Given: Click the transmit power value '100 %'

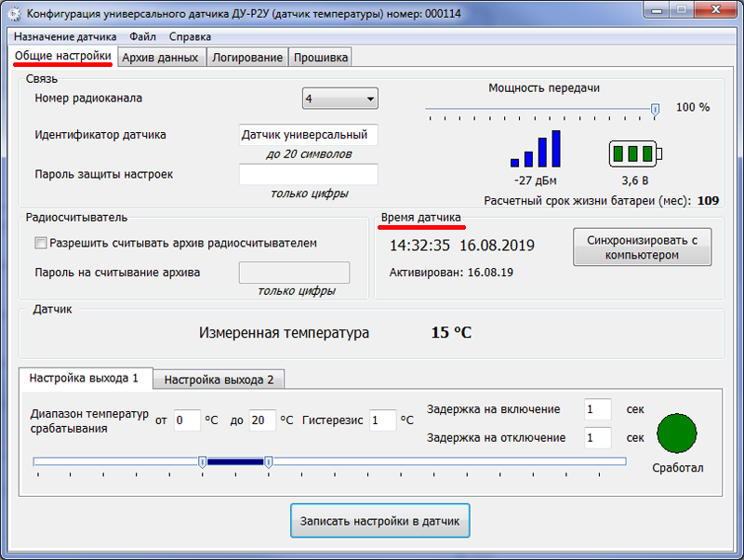Looking at the screenshot, I should [693, 107].
